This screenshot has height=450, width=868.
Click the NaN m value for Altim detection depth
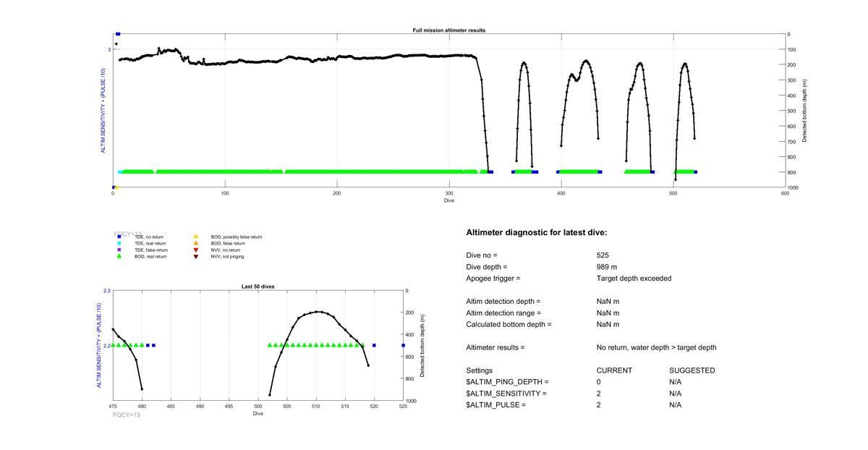(x=608, y=302)
